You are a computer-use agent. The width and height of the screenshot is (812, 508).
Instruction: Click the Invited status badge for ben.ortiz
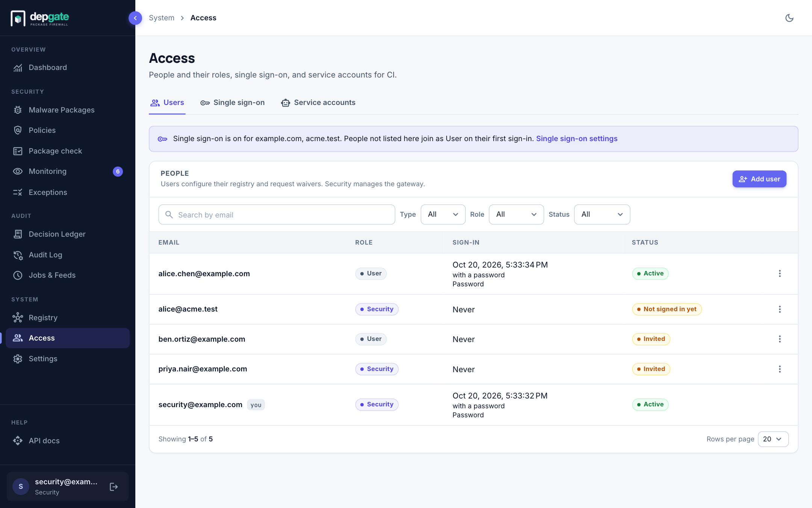[651, 339]
